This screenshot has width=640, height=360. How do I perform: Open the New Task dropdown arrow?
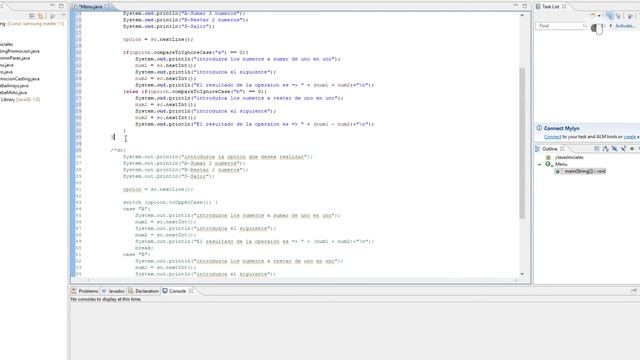click(x=599, y=16)
